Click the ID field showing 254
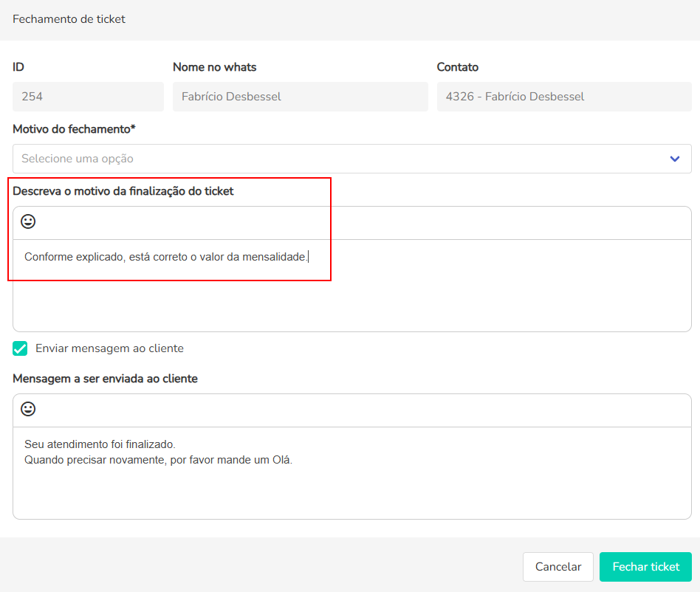700x592 pixels. [88, 97]
